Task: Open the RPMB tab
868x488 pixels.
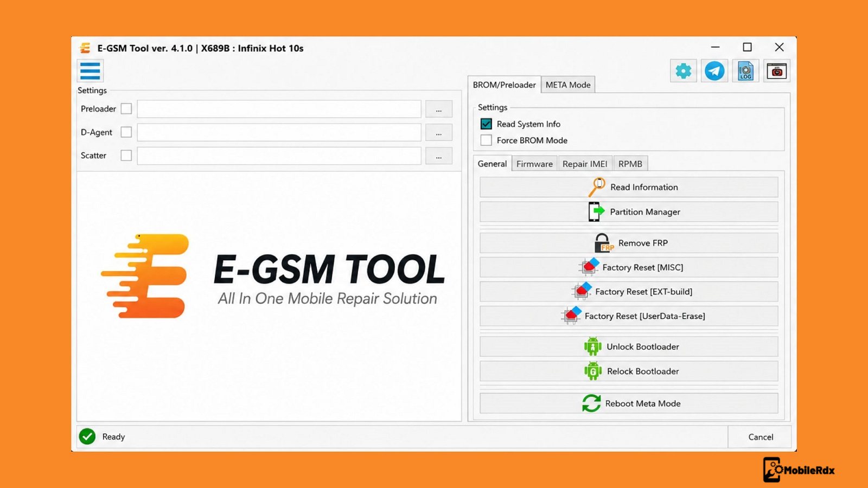Action: (630, 164)
